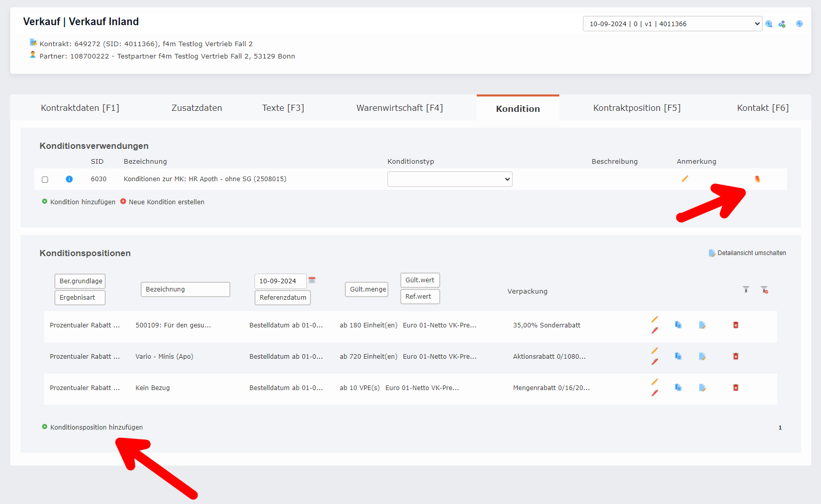The image size is (821, 504).
Task: Switch to Kontraktposition [F5] tab
Action: click(636, 108)
